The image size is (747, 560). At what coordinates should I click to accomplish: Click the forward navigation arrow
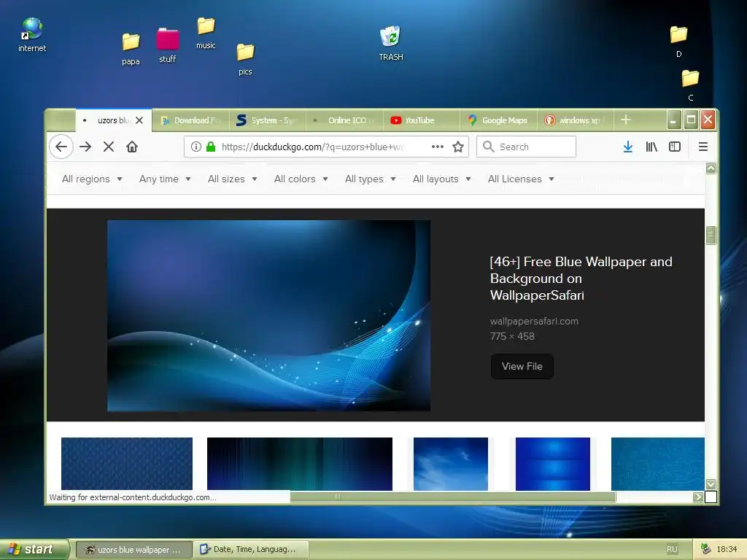(x=85, y=147)
